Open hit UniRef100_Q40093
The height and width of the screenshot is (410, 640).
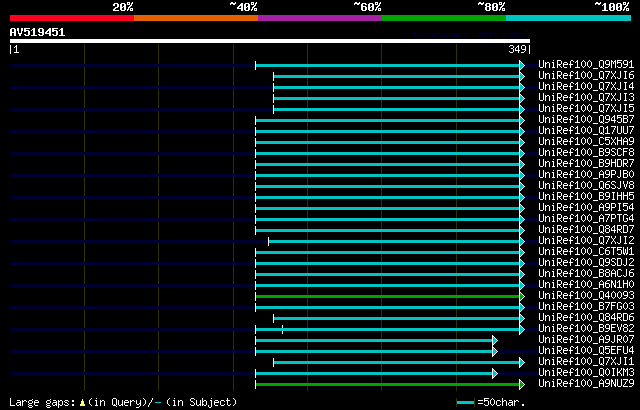586,296
